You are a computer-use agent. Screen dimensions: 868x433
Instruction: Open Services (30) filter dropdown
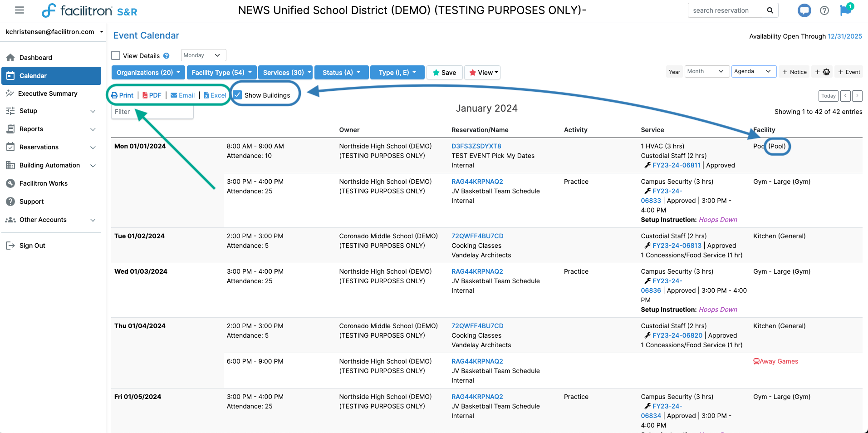pyautogui.click(x=285, y=73)
